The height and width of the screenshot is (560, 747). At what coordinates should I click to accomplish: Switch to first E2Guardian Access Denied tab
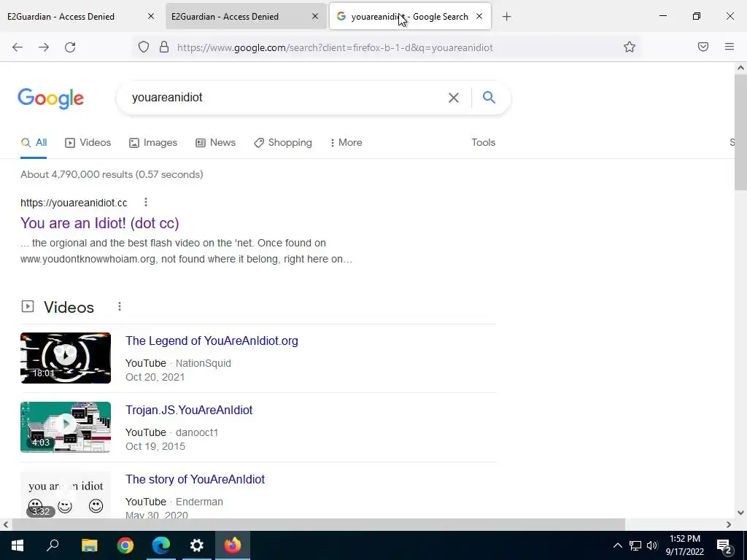pyautogui.click(x=81, y=17)
